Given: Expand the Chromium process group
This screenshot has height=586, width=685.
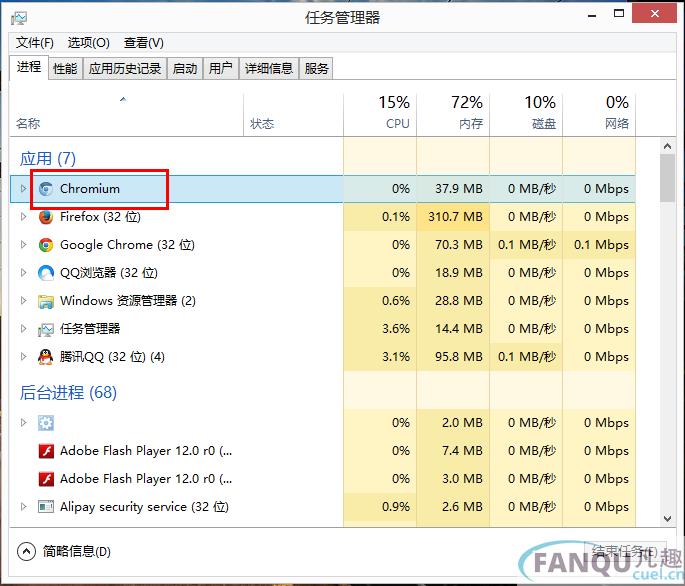Looking at the screenshot, I should click(24, 188).
